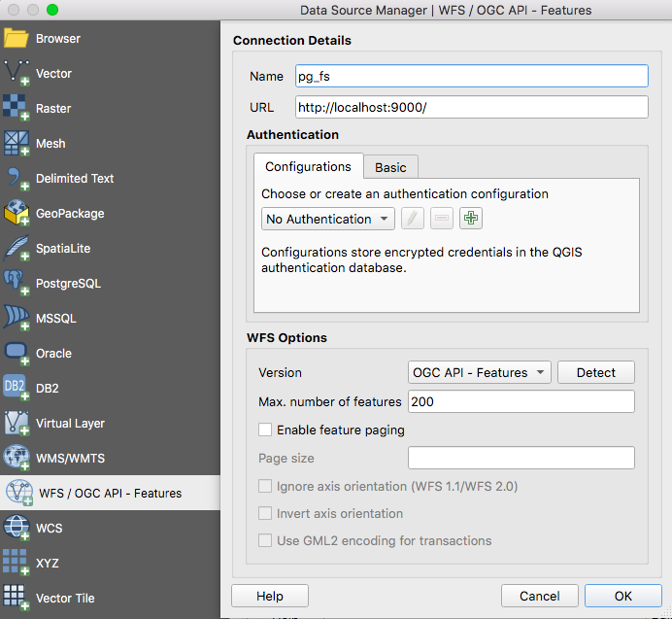The image size is (672, 619).
Task: Select the XYZ tiles icon
Action: point(16,563)
